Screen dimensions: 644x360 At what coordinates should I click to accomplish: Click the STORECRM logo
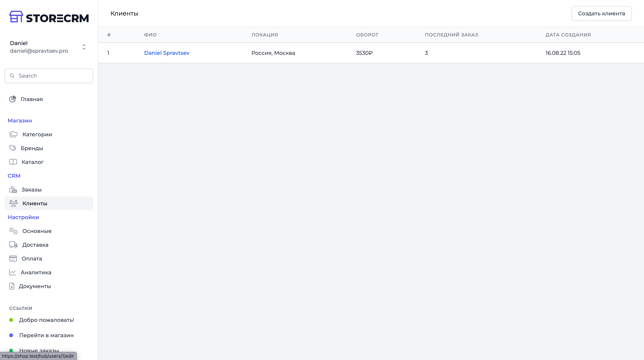click(x=49, y=17)
